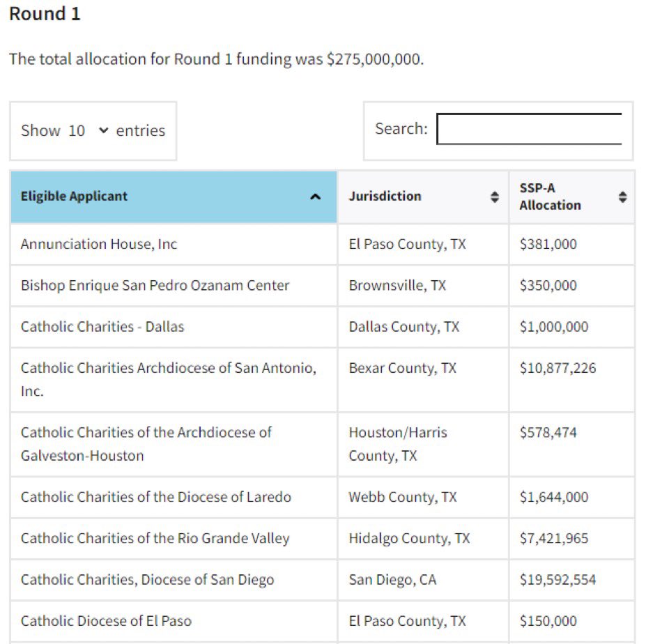Click the SSP-A Allocation sort arrows
646x644 pixels.
coord(622,197)
